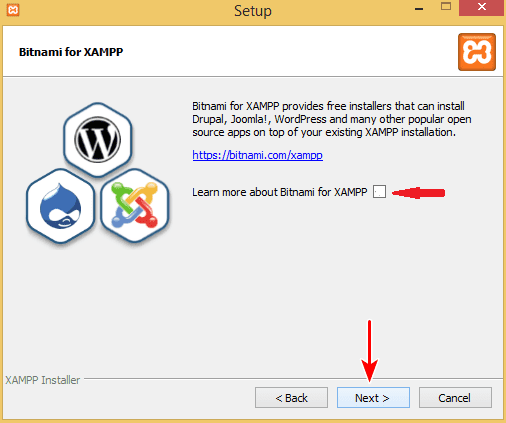Click the Bitnami description paragraph
This screenshot has width=506, height=423.
pos(332,119)
